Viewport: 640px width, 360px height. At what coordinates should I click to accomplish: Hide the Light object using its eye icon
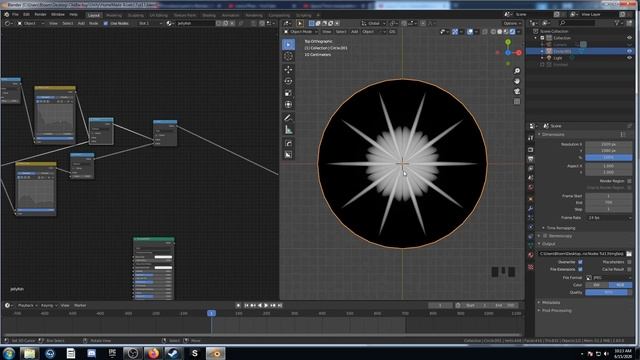click(629, 58)
